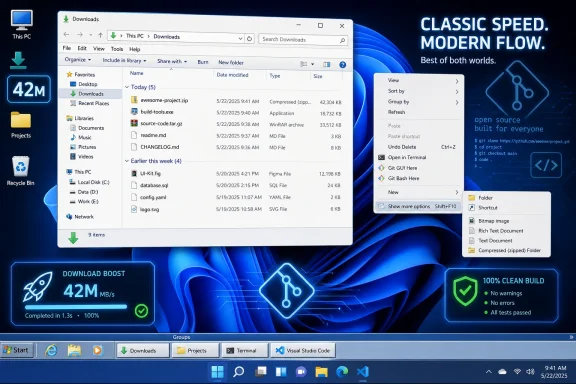This screenshot has height=384, width=576.
Task: Open the Include in library dropdown
Action: point(124,60)
